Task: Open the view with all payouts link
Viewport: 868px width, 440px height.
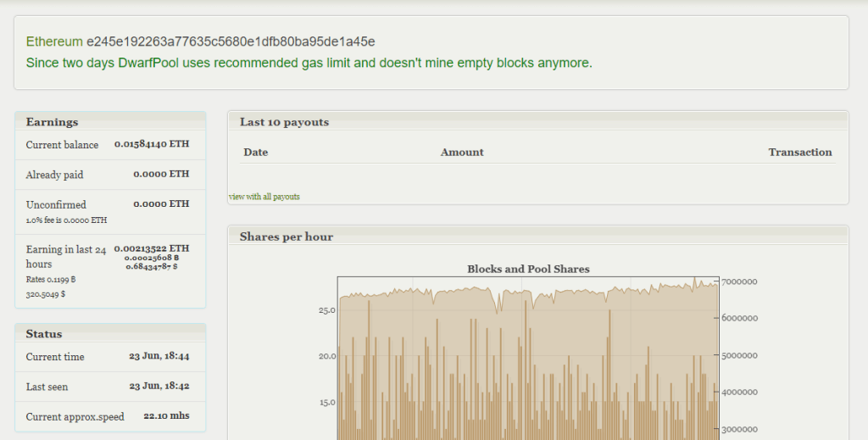Action: pos(264,197)
